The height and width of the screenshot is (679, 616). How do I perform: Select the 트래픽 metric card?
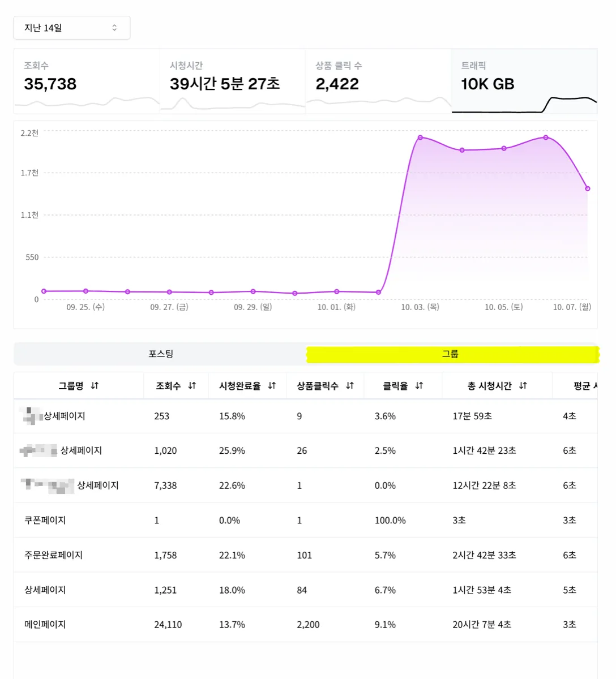[524, 81]
